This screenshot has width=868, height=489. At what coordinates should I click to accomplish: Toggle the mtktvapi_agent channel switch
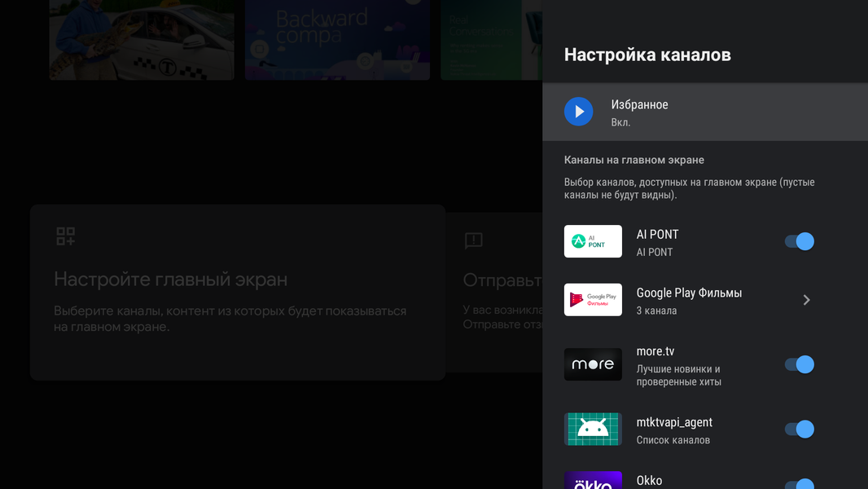coord(800,430)
